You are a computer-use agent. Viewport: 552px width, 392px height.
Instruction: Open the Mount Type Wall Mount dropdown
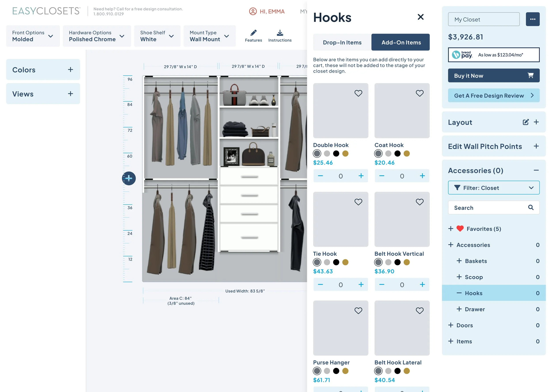pyautogui.click(x=209, y=36)
